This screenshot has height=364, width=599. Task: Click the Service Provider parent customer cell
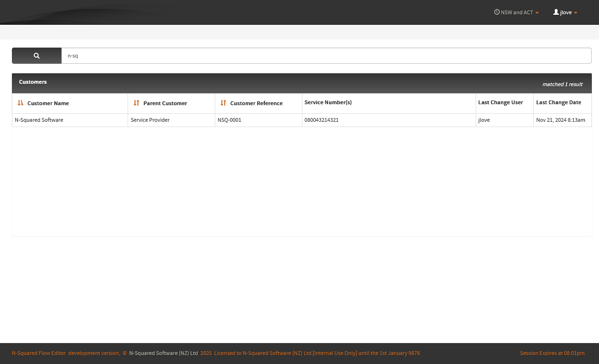tap(150, 120)
